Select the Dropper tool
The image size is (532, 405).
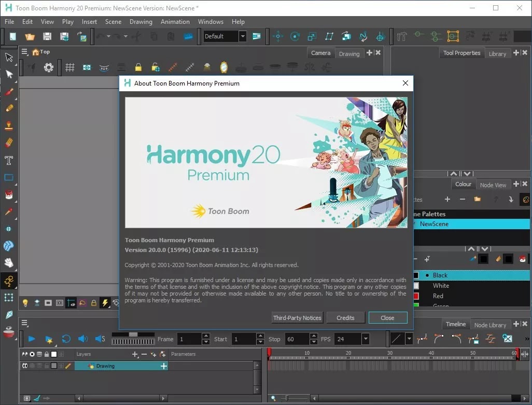pyautogui.click(x=9, y=212)
